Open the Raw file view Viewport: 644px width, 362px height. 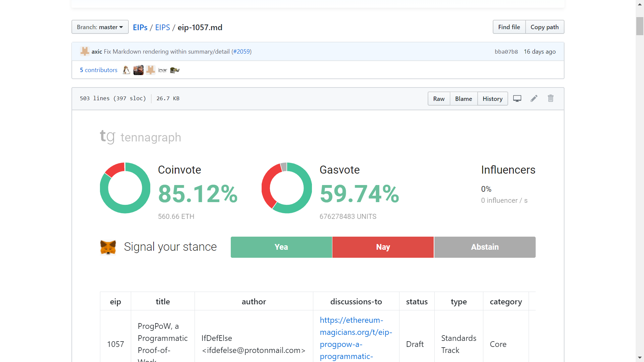coord(439,99)
